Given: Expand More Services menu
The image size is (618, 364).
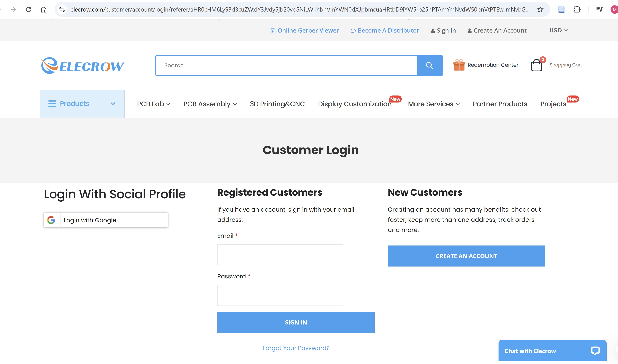Looking at the screenshot, I should [x=434, y=104].
